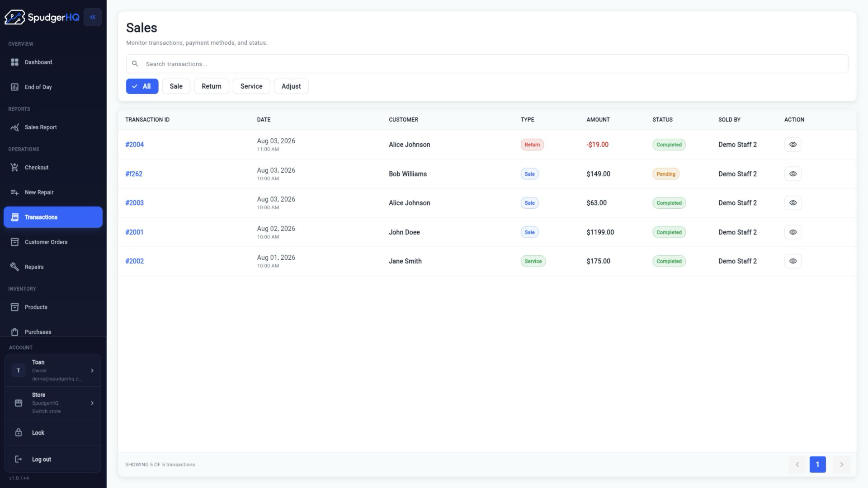868x488 pixels.
Task: Go to next page arrow
Action: pos(841,465)
